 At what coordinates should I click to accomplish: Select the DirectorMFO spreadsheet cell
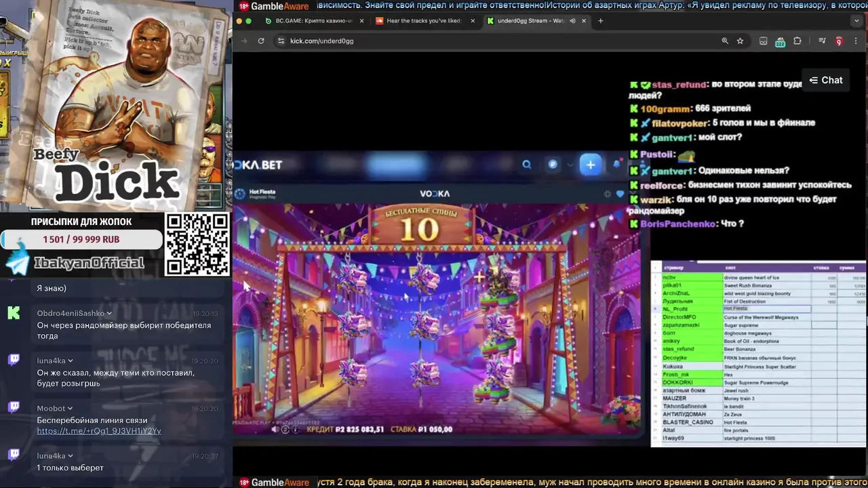692,317
